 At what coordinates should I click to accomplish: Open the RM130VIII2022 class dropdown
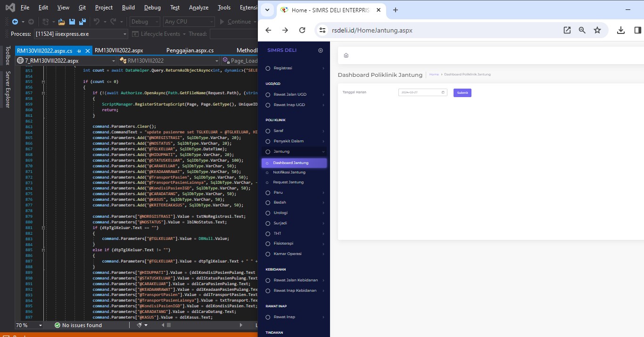169,61
